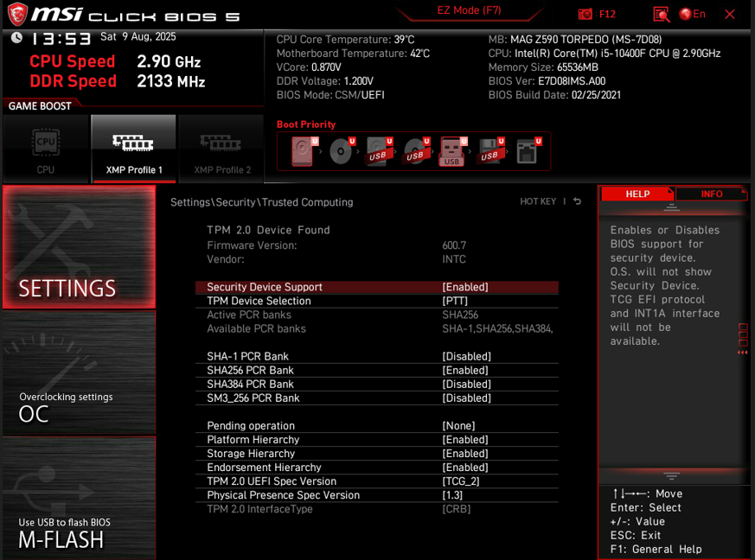Click the 13:53 time display
Screen dimensions: 755x560
click(61, 39)
